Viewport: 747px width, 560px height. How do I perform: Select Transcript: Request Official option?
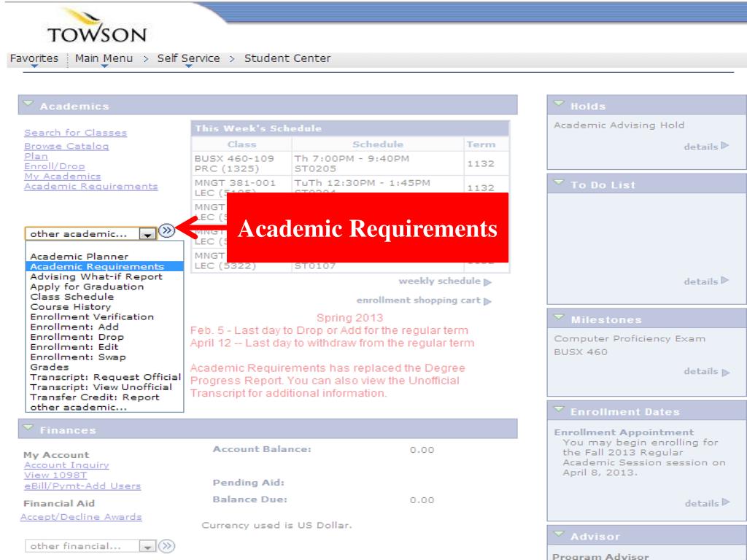[x=104, y=377]
